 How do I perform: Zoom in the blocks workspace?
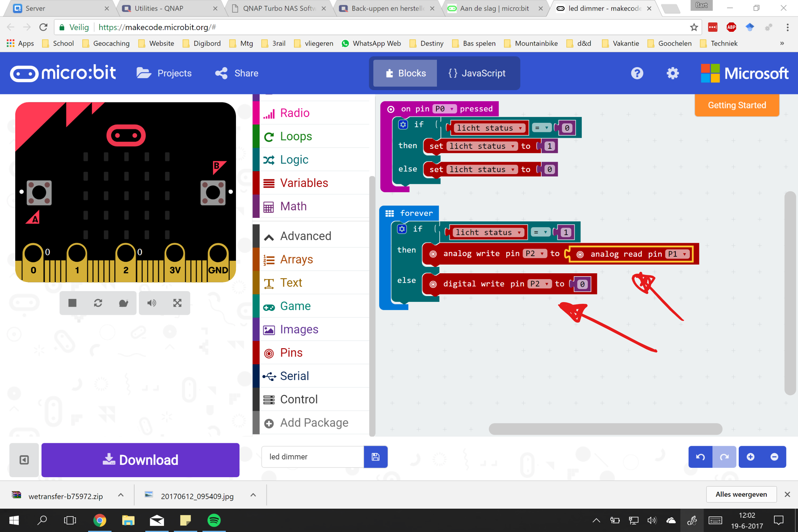point(751,457)
